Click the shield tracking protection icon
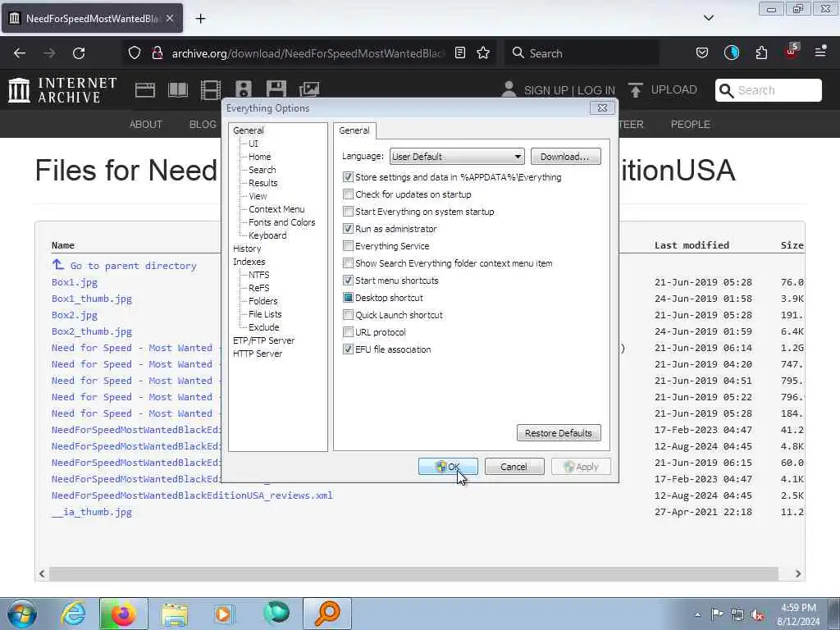The width and height of the screenshot is (840, 630). [x=135, y=53]
